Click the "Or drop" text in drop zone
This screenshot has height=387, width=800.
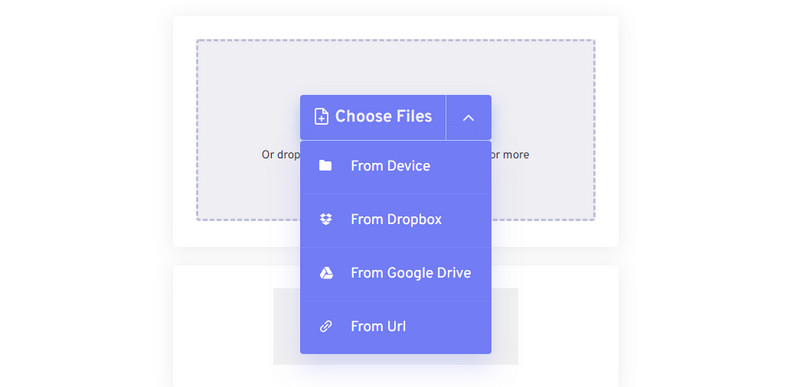(281, 154)
